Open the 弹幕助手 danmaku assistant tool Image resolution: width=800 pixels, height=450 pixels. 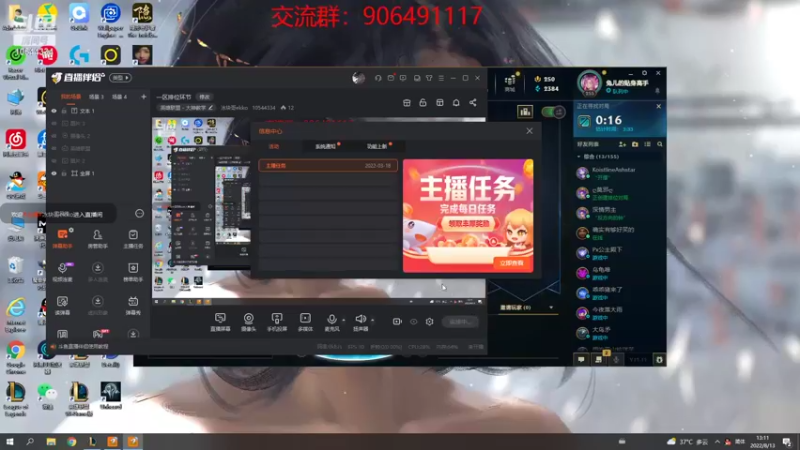tap(62, 238)
